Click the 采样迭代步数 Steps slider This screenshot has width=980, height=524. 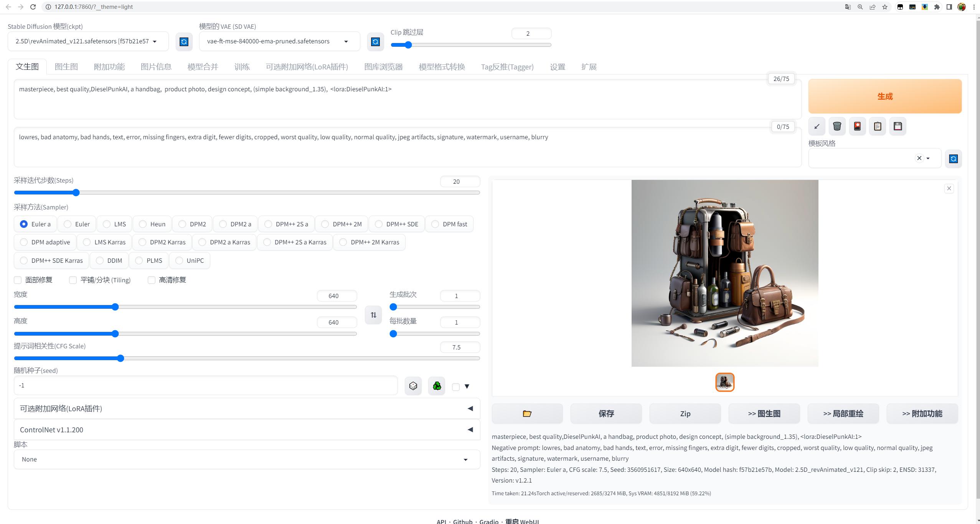click(x=247, y=193)
